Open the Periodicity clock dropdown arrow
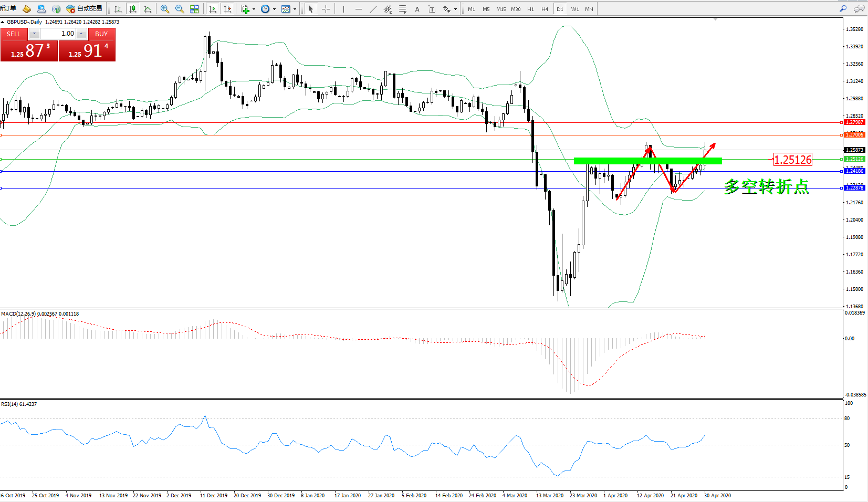Screen dimensions: 868x502 [274, 9]
